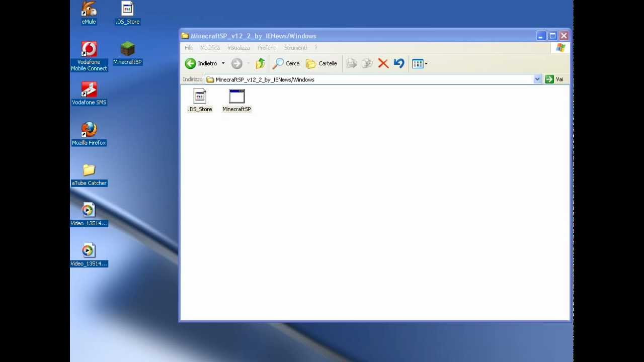
Task: Open the Vodafone SMS shortcut
Action: [89, 94]
